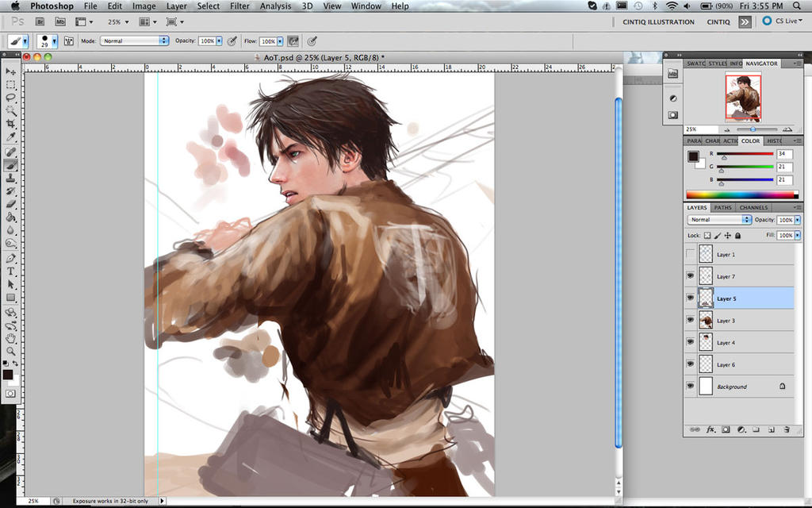The height and width of the screenshot is (508, 812).
Task: Select the Rectangular Marquee tool
Action: pyautogui.click(x=10, y=84)
